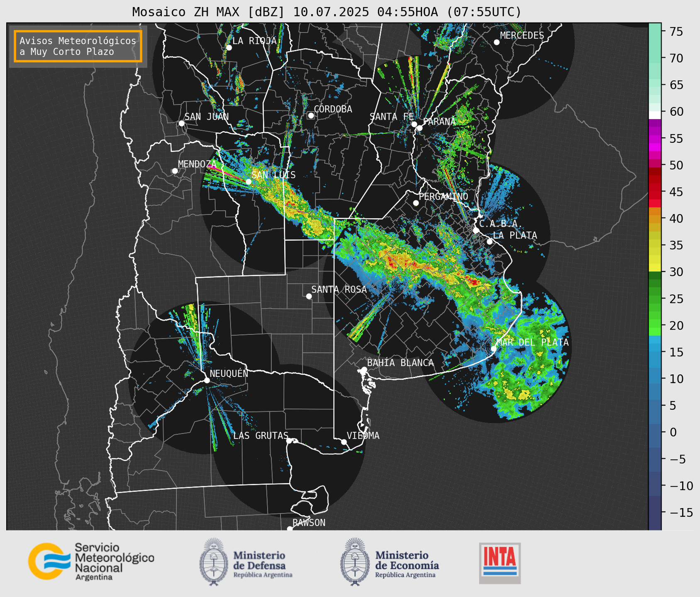Click the Servicio Meteorológico Nacional logo

coord(91,561)
